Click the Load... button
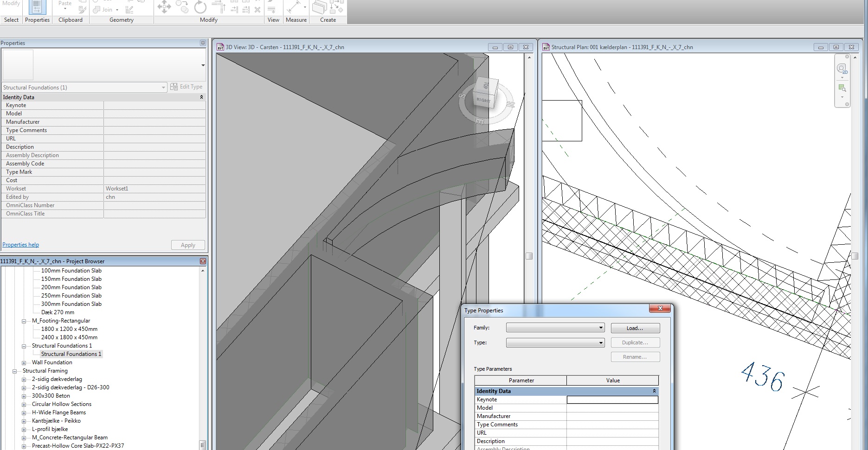This screenshot has width=868, height=450. pos(635,328)
